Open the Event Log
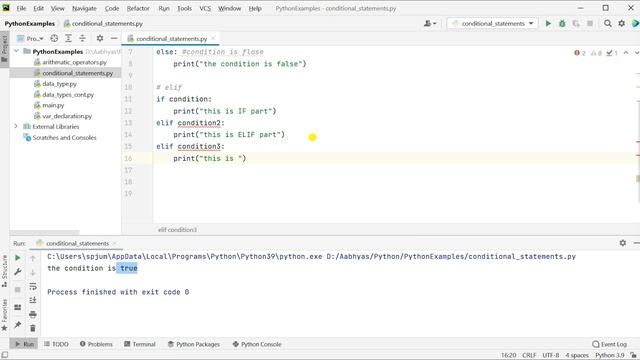Screen dimensions: 640x360 pyautogui.click(x=609, y=344)
